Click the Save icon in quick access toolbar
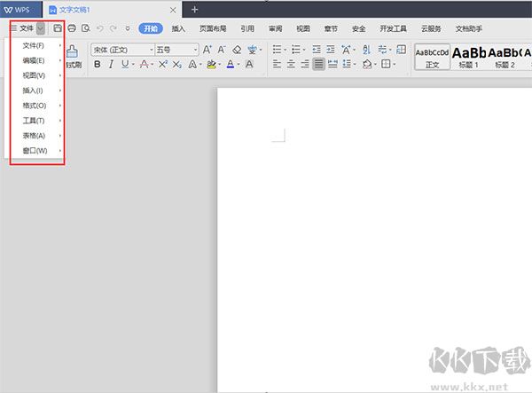 pos(58,28)
